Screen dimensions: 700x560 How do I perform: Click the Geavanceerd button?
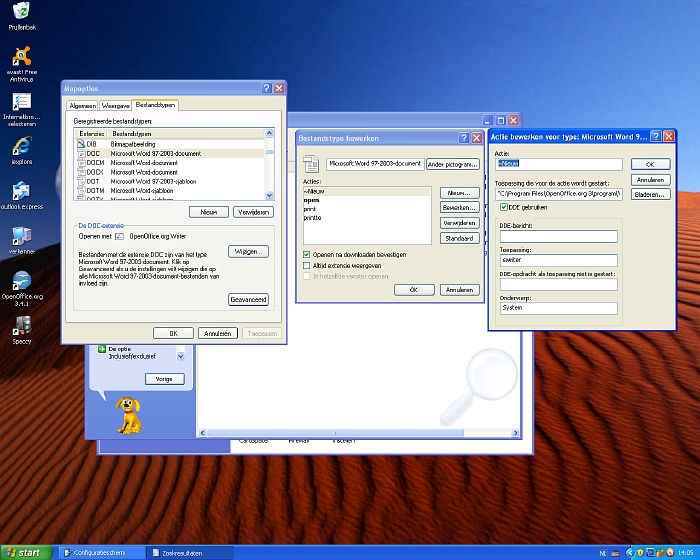click(248, 299)
